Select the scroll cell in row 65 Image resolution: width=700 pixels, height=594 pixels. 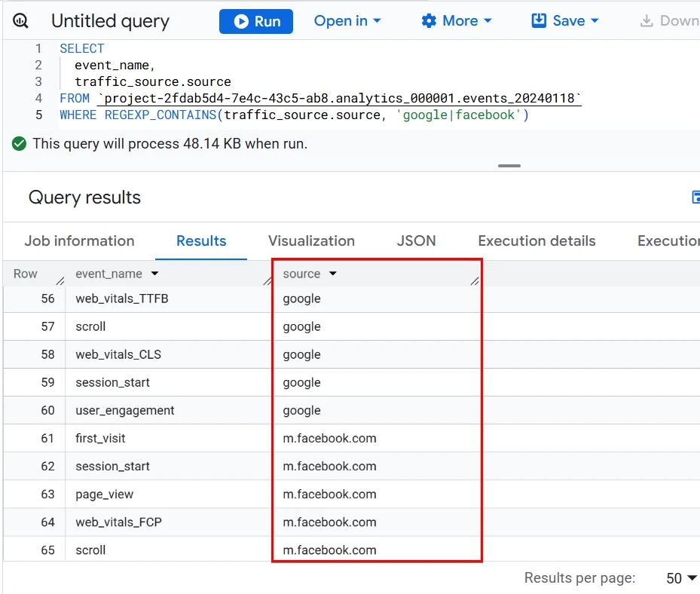pos(90,550)
